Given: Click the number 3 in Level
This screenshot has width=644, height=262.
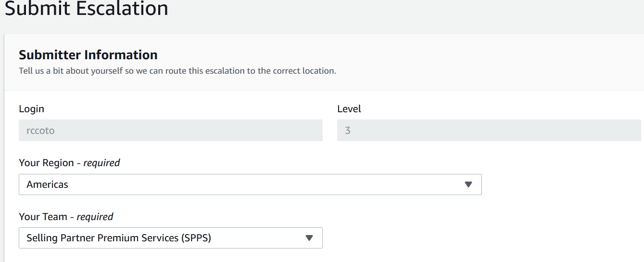Looking at the screenshot, I should click(348, 131).
